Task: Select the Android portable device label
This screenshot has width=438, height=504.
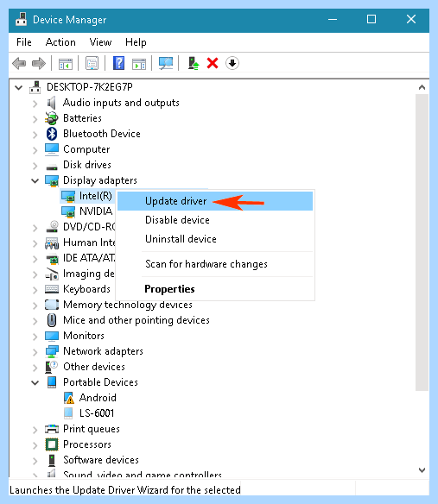Action: click(98, 398)
